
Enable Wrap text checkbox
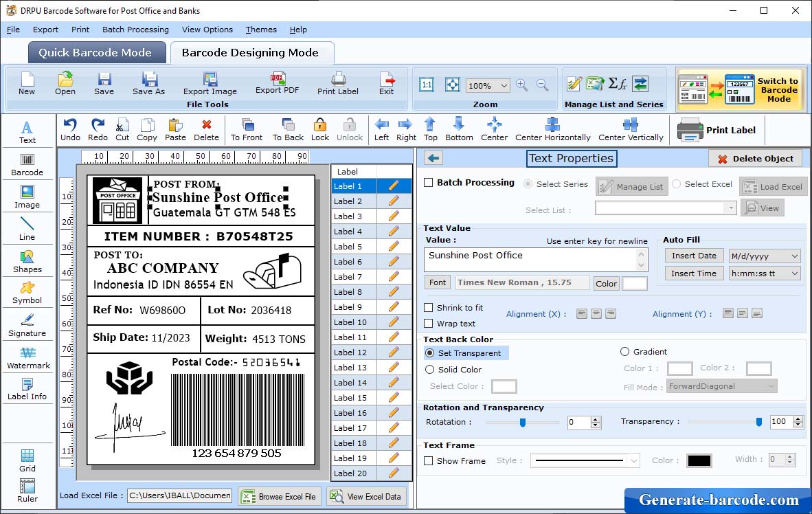428,324
